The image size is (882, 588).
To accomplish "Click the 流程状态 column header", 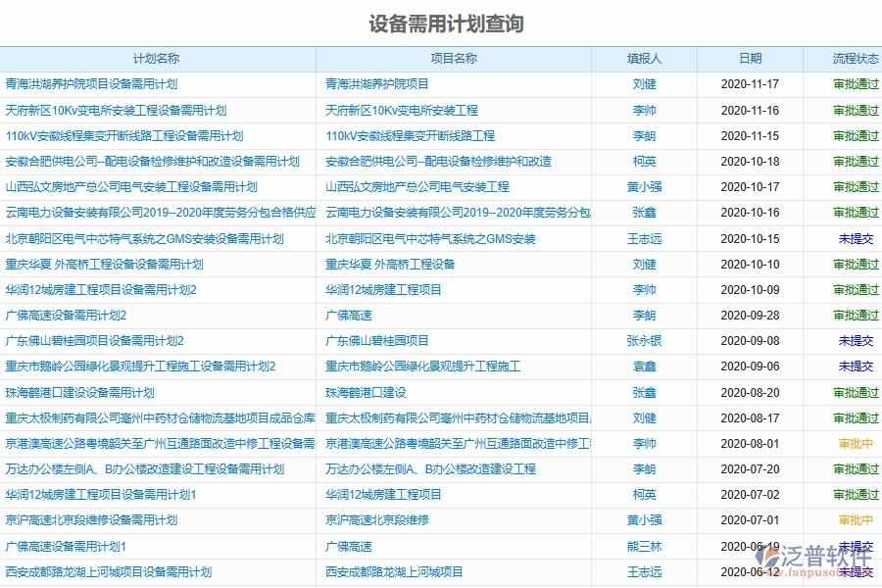I will click(x=845, y=58).
